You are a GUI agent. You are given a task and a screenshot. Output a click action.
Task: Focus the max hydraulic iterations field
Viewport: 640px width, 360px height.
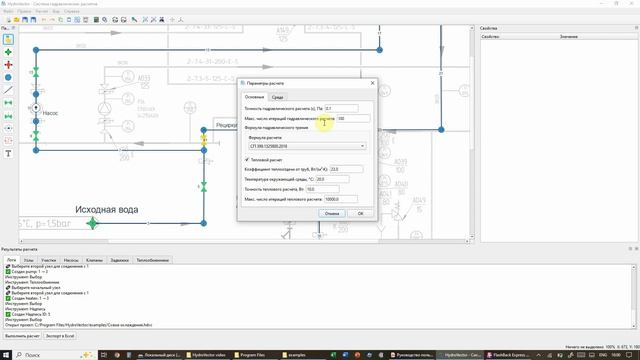(353, 118)
